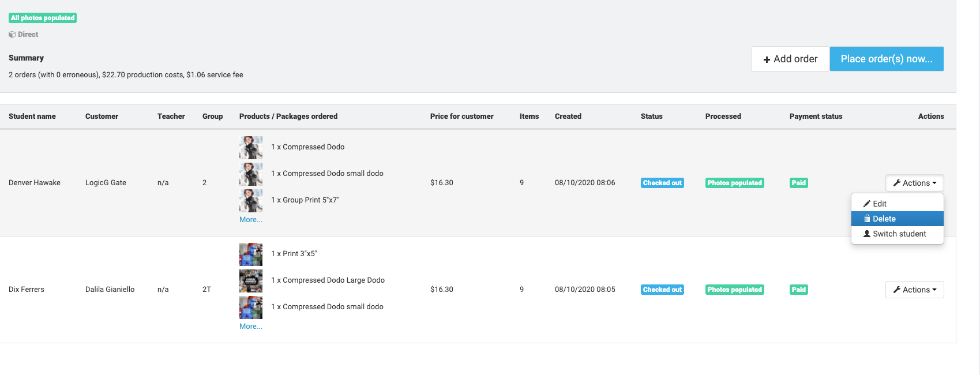Open Actions dropdown for Denver Hawake
Viewport: 980px width, 375px height.
point(915,183)
